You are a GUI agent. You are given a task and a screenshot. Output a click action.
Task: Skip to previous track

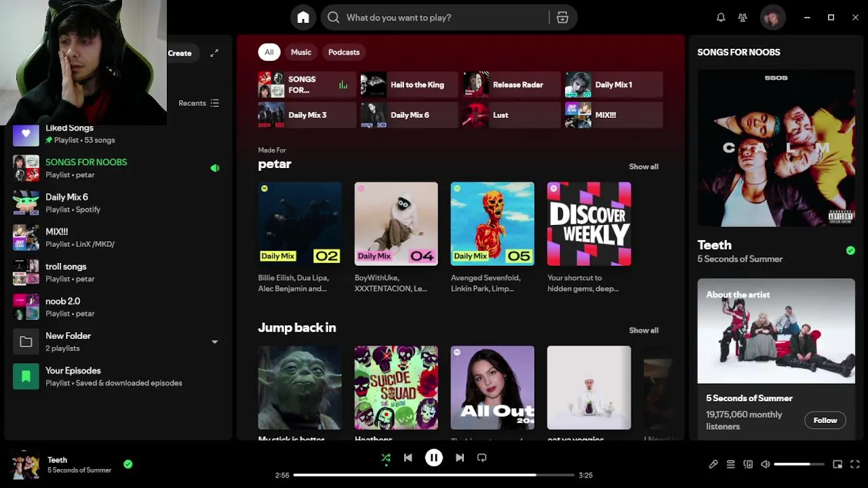coord(408,457)
